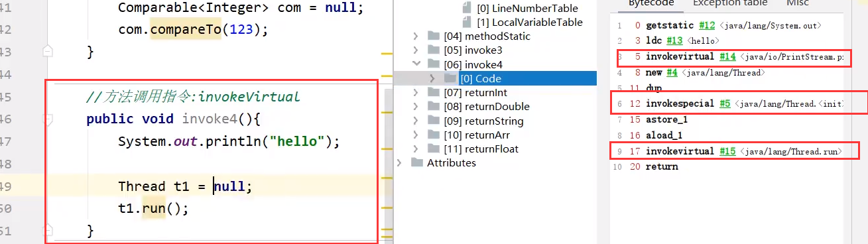Click the folder icon of returnInt
868x244 pixels.
(434, 93)
